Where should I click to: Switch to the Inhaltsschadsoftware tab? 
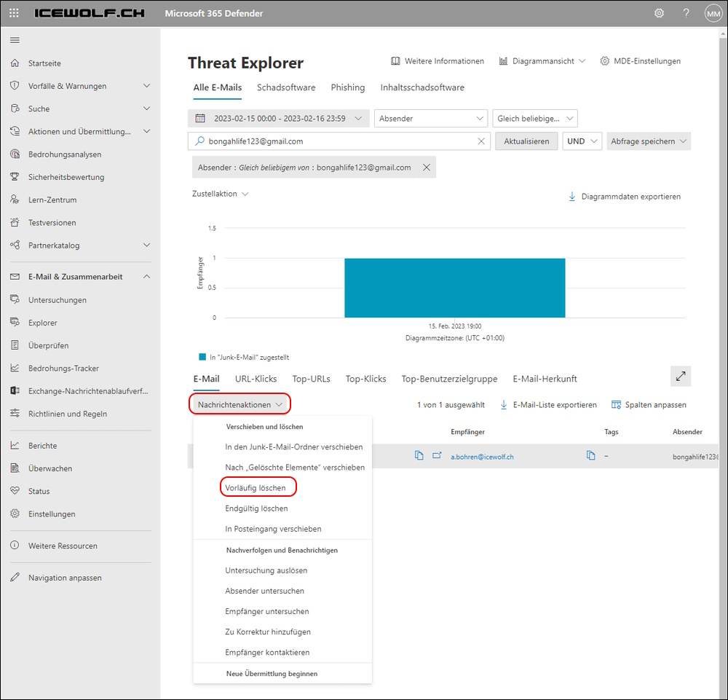(x=422, y=87)
